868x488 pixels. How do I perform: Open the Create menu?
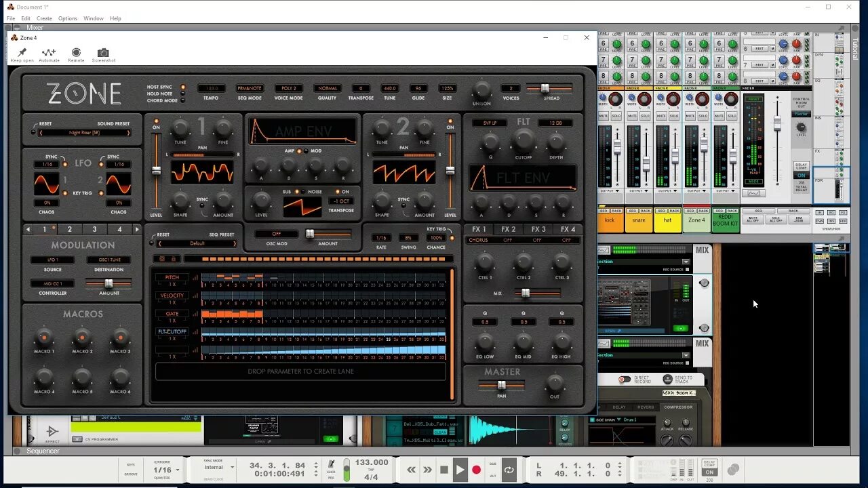pyautogui.click(x=44, y=18)
